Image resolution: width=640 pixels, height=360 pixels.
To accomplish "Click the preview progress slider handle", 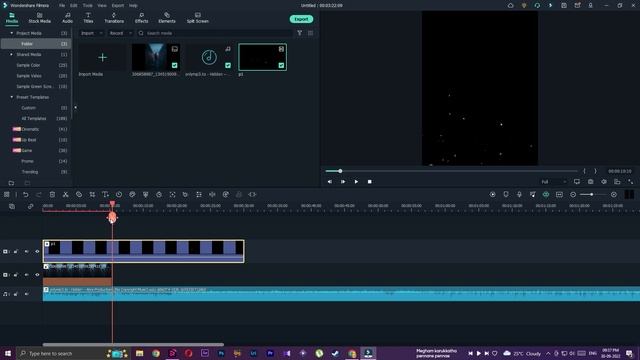I will click(x=340, y=171).
